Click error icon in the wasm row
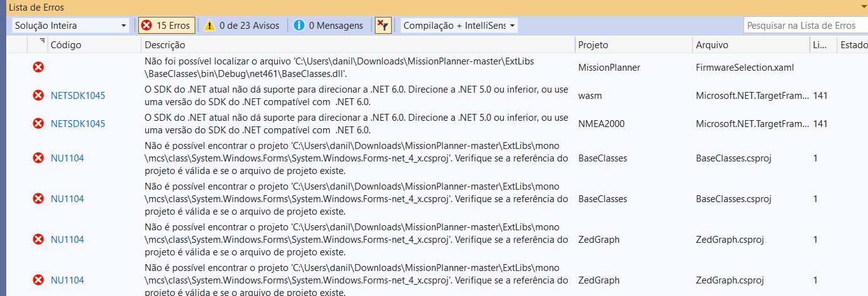Screen dimensions: 868x296 38,96
